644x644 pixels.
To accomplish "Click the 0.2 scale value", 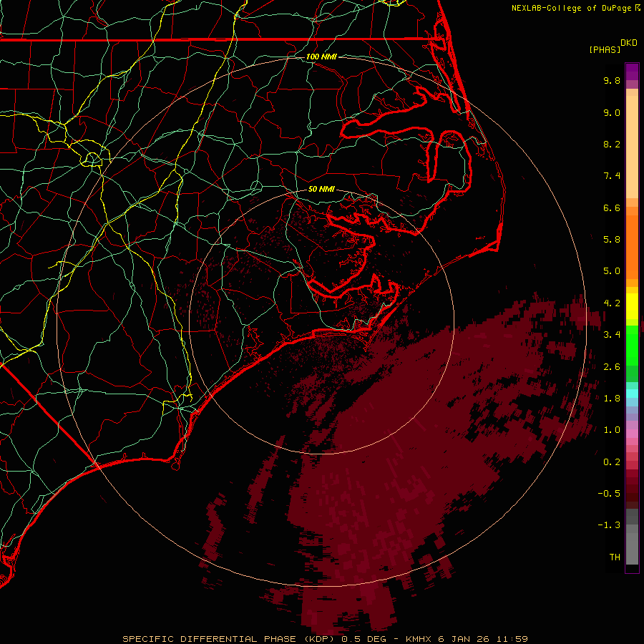I will click(612, 462).
